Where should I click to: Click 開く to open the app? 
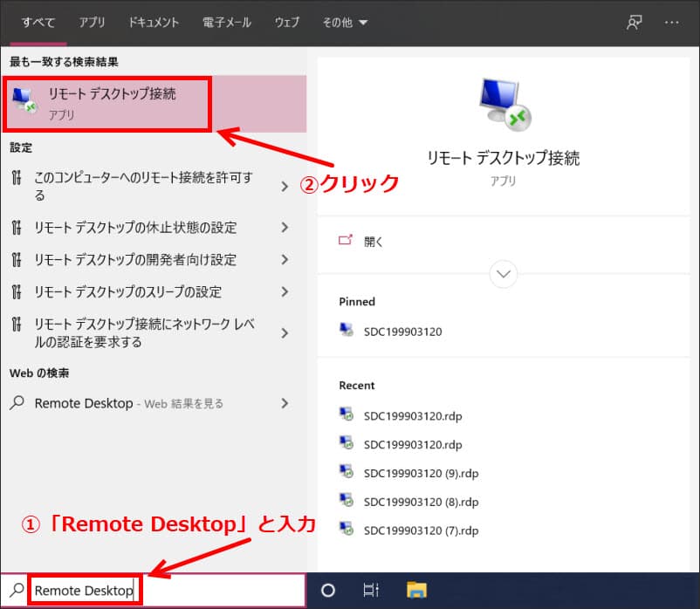coord(374,242)
